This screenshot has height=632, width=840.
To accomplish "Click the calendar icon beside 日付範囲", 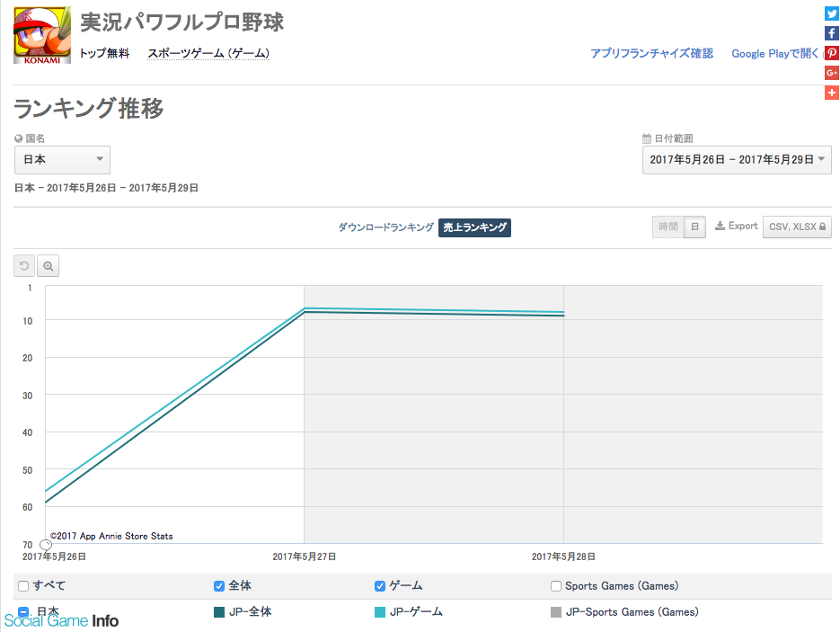I will coord(647,138).
